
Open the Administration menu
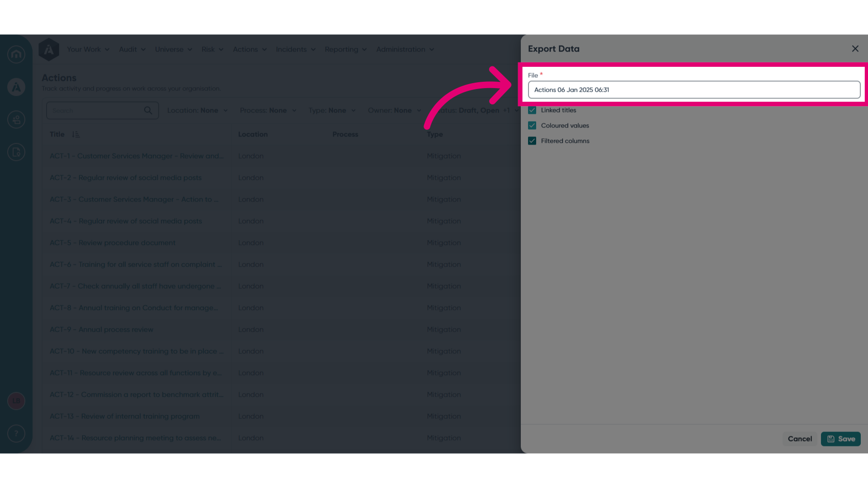[x=405, y=49]
